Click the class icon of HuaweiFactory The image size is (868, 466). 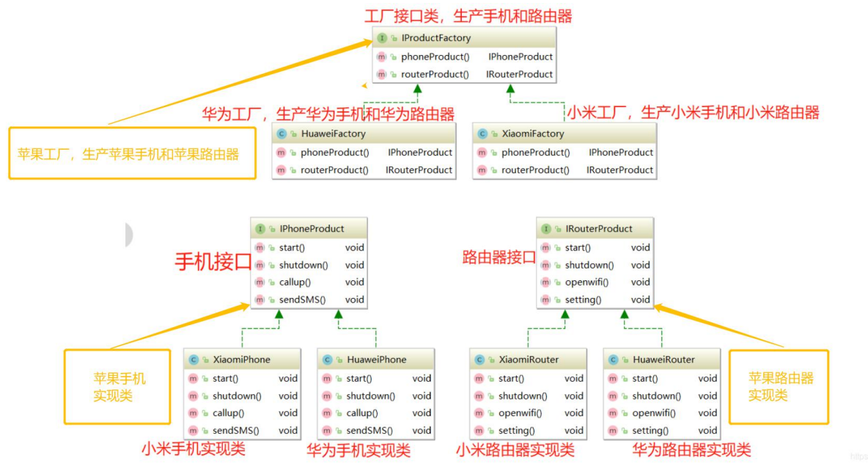(282, 134)
